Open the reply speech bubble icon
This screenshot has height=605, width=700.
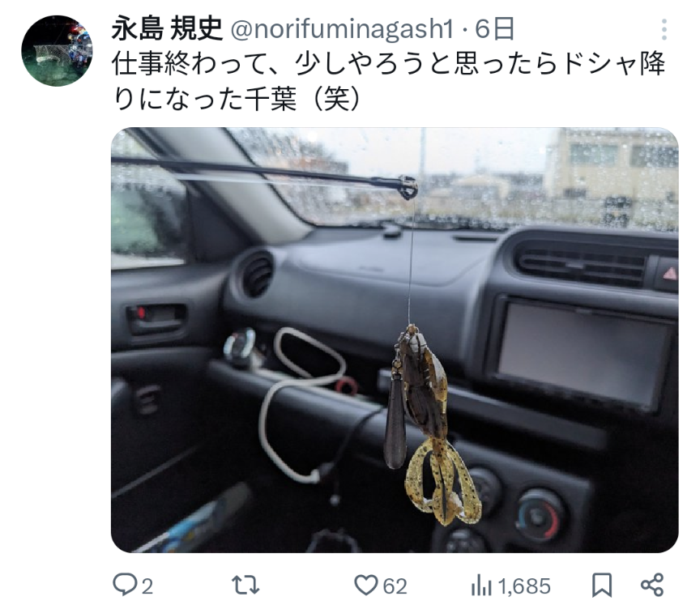[x=125, y=585]
